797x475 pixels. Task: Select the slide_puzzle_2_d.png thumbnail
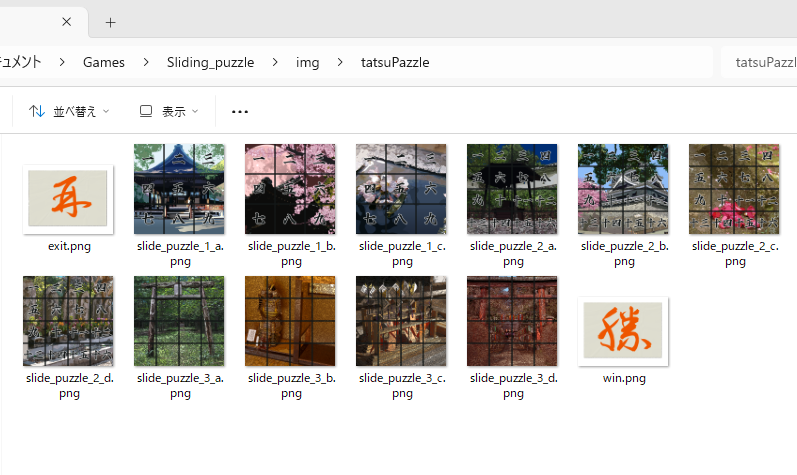(68, 321)
